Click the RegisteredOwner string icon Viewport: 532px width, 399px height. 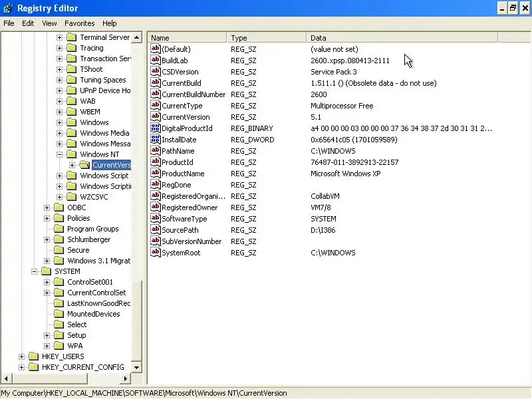[156, 207]
